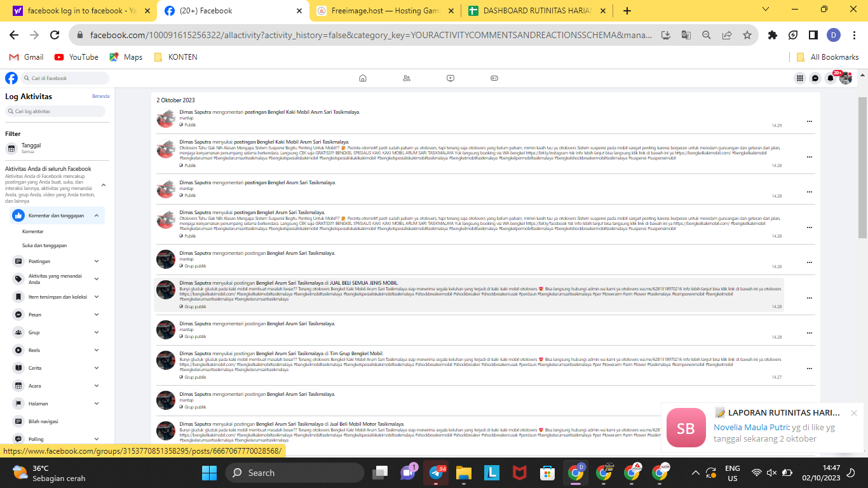Open the Facebook menu grid icon
Screen dimensions: 868x488
tap(800, 78)
